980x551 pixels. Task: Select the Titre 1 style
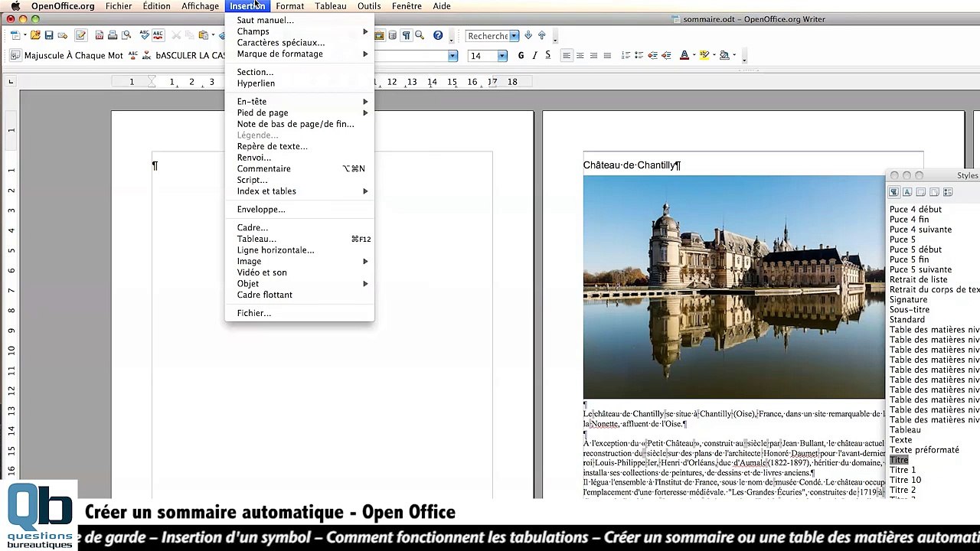903,470
